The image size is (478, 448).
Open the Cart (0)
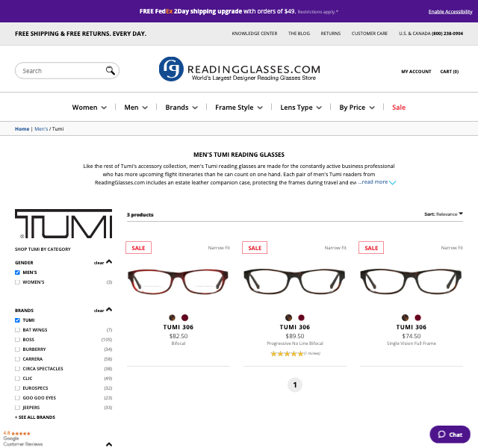450,72
